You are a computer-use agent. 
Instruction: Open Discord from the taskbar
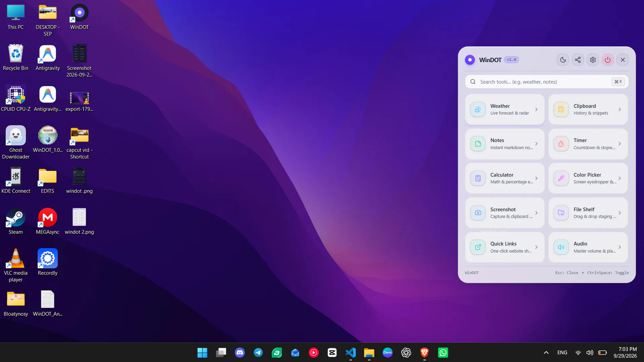[x=240, y=353]
